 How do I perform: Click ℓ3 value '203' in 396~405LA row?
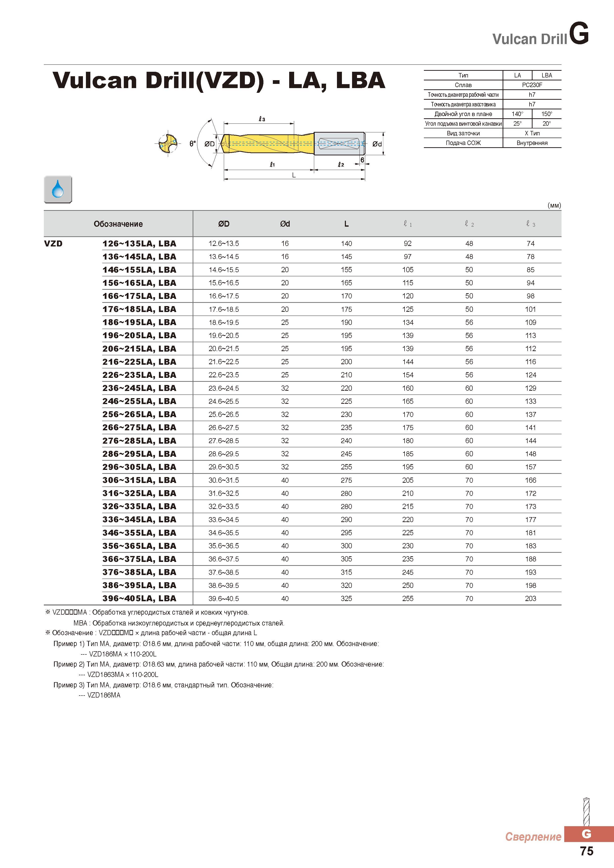click(530, 599)
